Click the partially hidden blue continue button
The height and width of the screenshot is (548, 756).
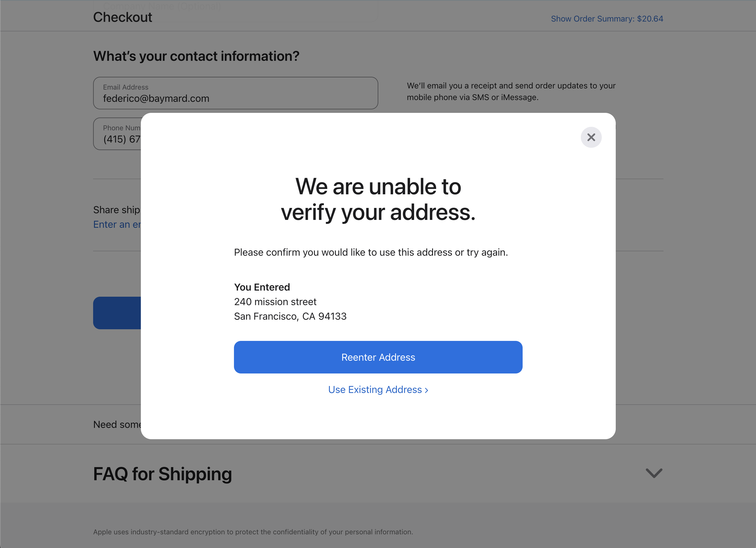pos(117,313)
